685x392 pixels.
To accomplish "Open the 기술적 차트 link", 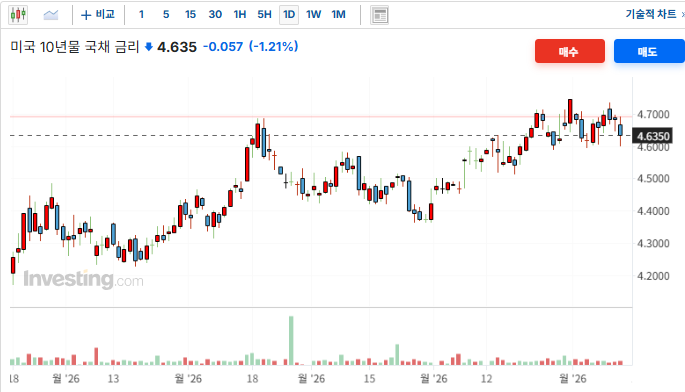I will click(651, 14).
